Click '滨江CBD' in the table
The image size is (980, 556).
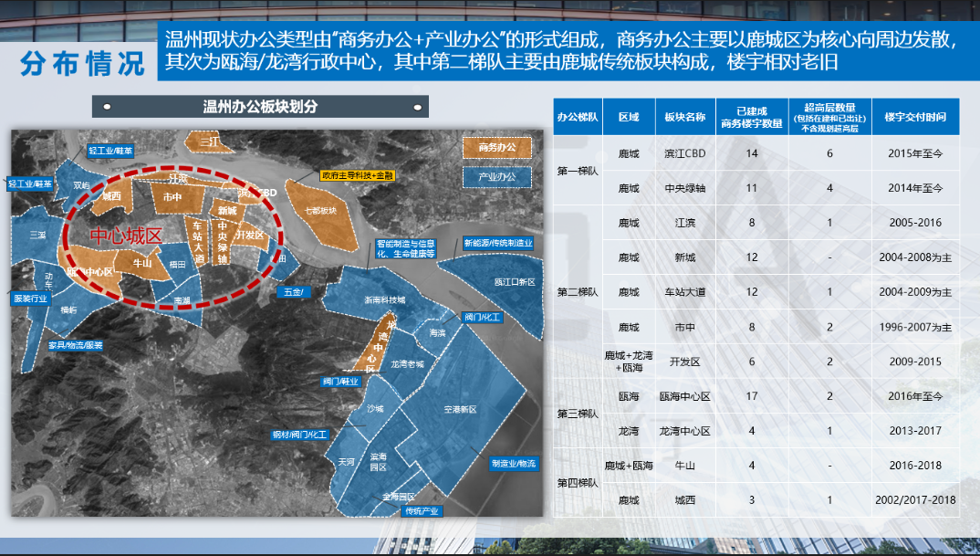pos(685,153)
